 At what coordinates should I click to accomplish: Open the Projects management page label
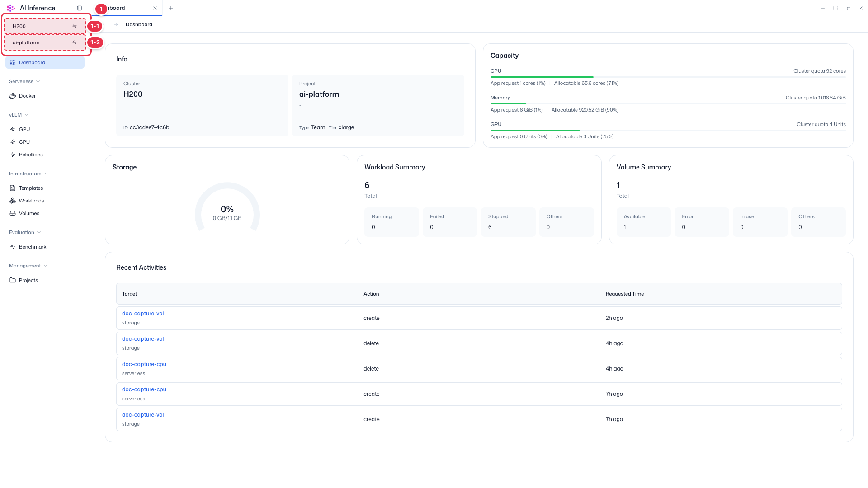point(28,280)
